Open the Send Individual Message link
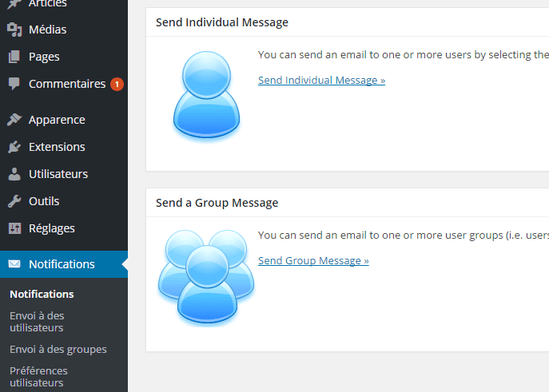Viewport: 549px width, 392px height. (x=321, y=81)
